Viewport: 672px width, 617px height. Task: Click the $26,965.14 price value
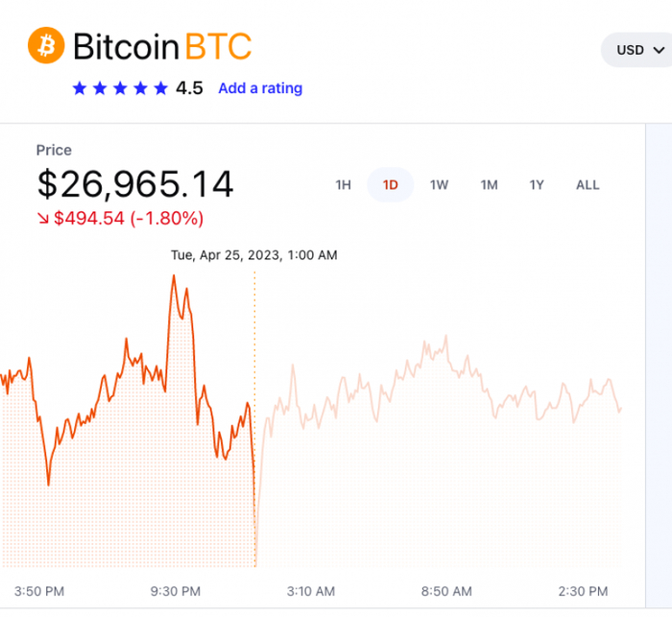point(135,184)
